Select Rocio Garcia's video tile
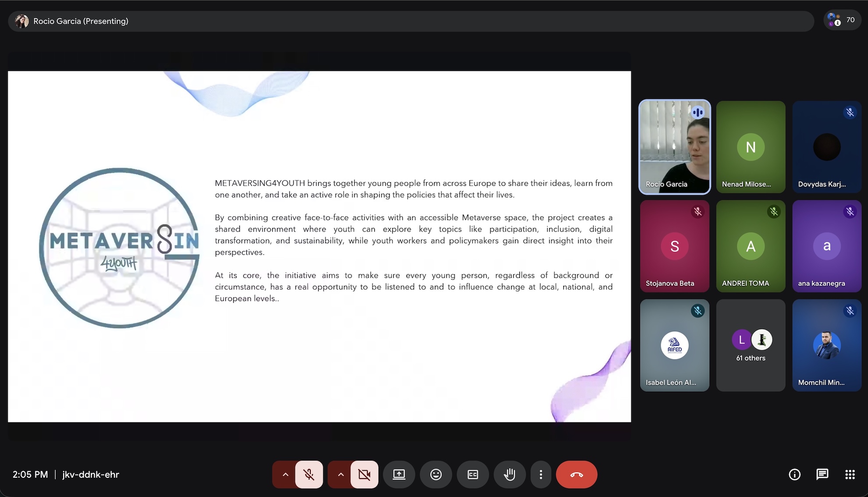Image resolution: width=868 pixels, height=497 pixels. [675, 147]
